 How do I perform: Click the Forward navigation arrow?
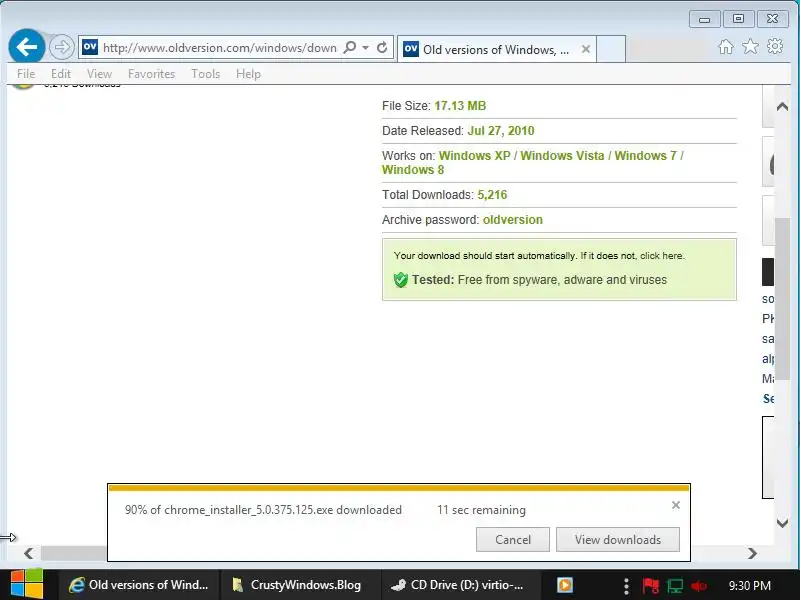(x=62, y=47)
